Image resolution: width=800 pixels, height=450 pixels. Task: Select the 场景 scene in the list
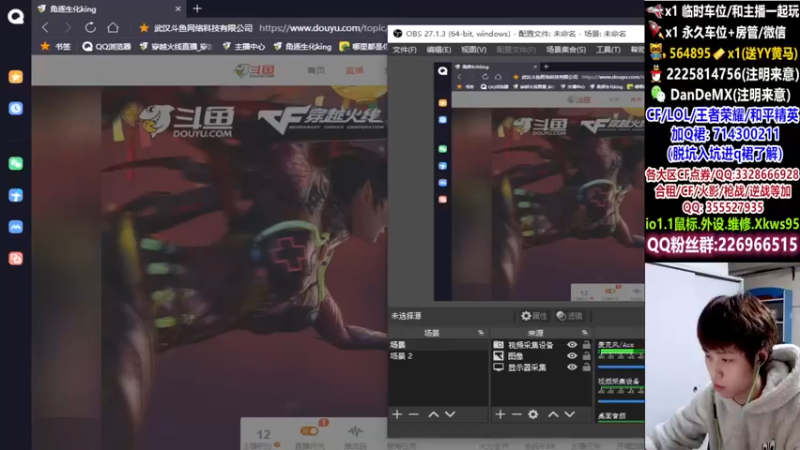pos(438,345)
